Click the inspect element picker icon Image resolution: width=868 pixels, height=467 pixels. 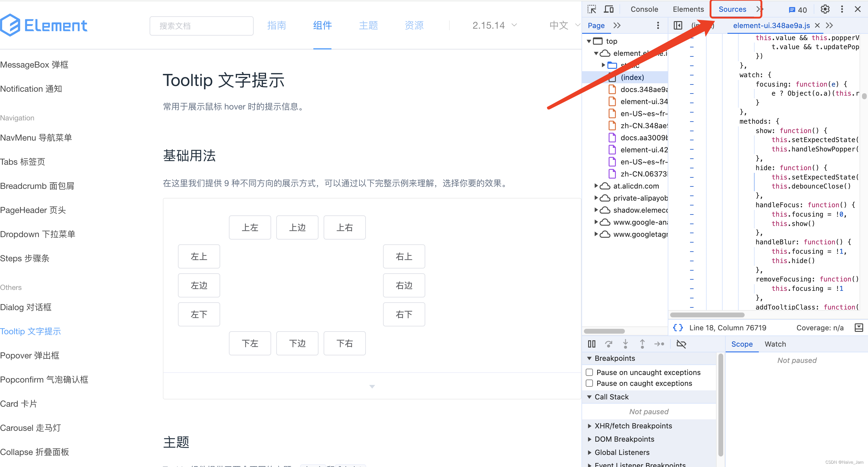[592, 9]
